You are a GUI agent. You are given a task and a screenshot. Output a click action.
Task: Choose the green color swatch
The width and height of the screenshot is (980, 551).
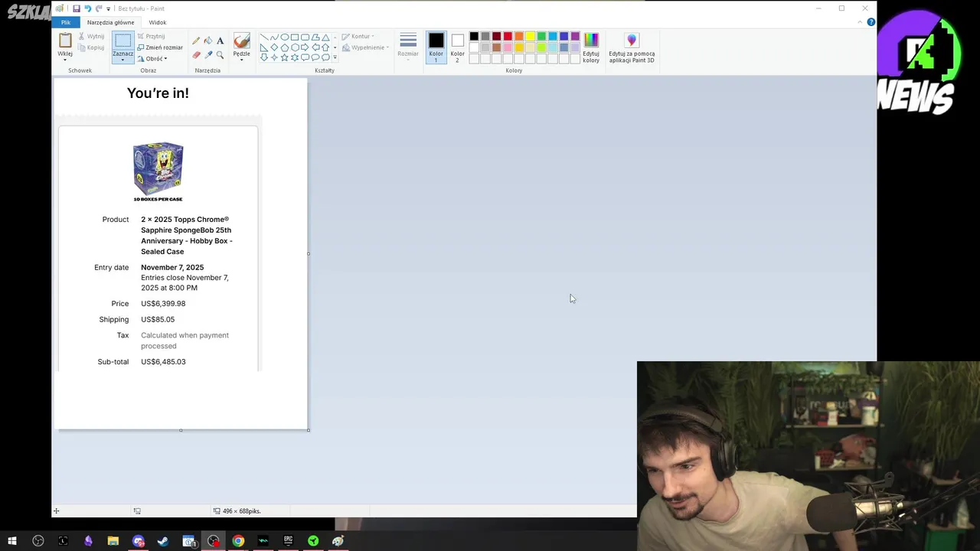[541, 36]
